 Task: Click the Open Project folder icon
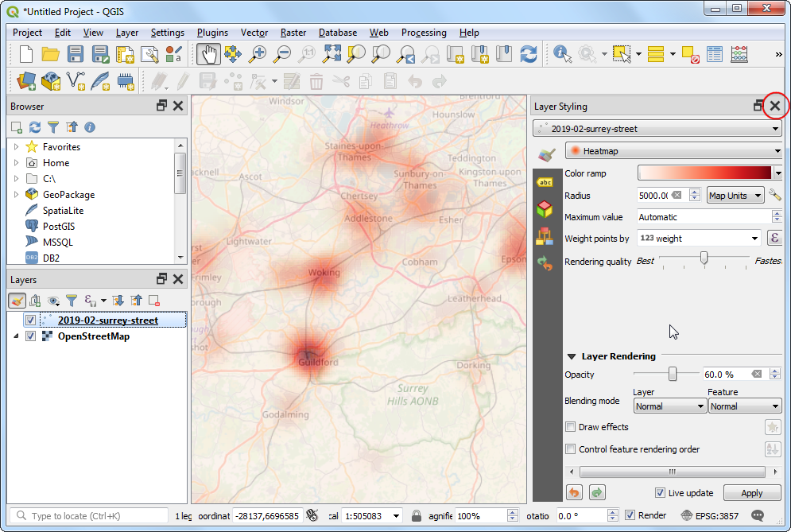[51, 54]
